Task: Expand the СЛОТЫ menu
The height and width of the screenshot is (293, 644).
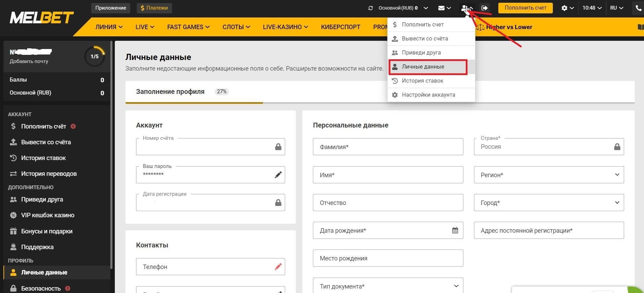Action: click(236, 27)
